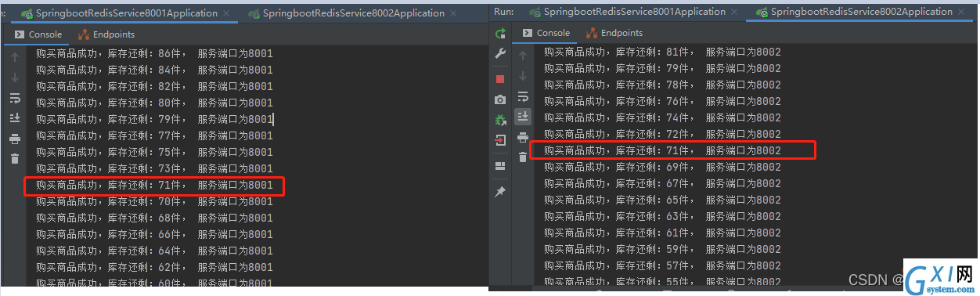The image size is (980, 296).
Task: Toggle soft-wrap in right console
Action: 523,96
